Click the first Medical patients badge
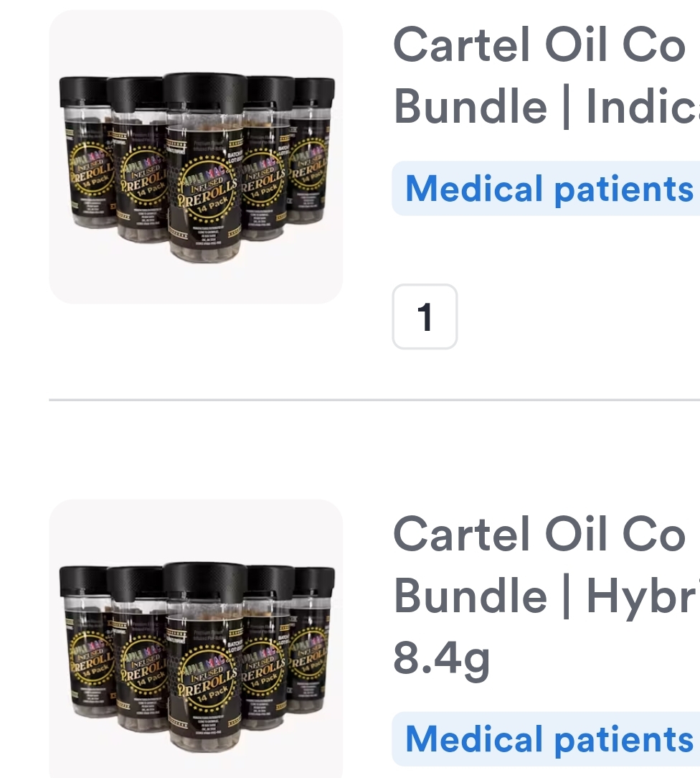Image resolution: width=700 pixels, height=778 pixels. coord(546,189)
